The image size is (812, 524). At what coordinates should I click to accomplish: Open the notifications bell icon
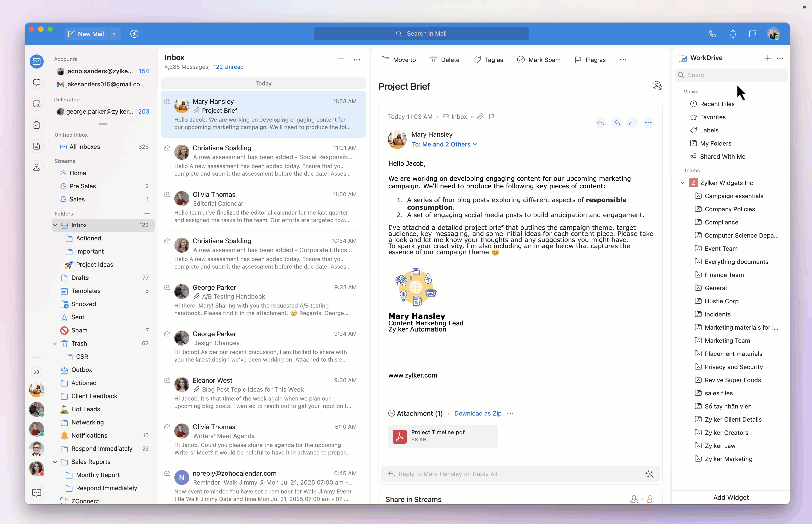[x=733, y=34]
